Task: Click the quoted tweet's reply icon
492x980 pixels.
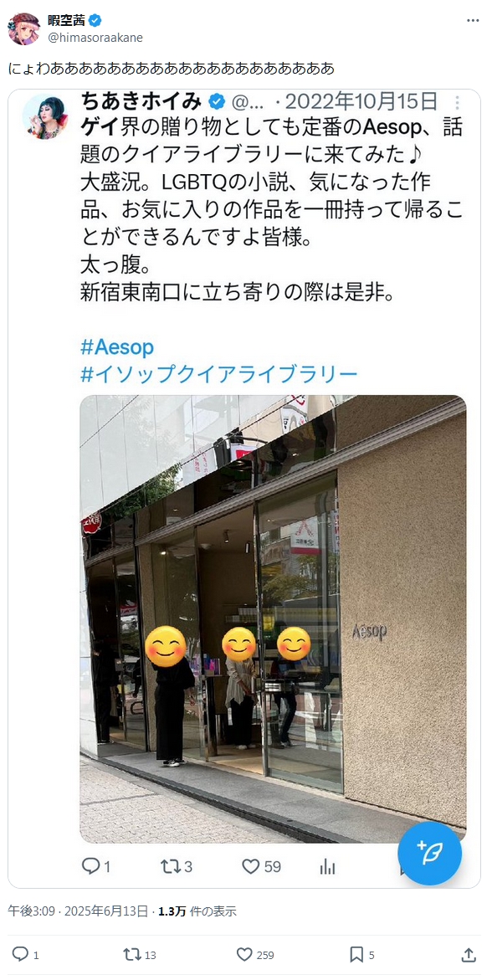Action: click(91, 866)
